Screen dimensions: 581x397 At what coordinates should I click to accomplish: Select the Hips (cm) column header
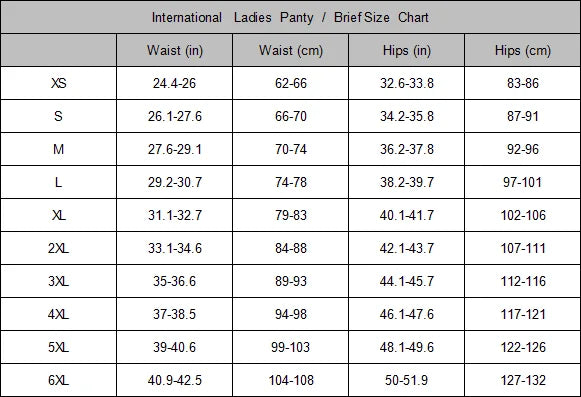click(523, 50)
